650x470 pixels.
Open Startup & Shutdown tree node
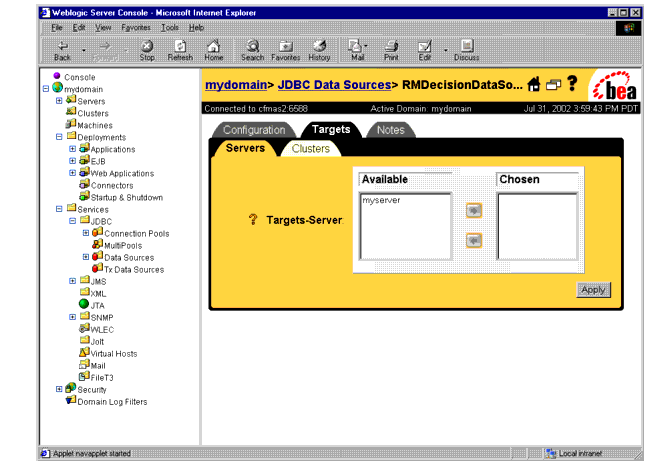click(127, 197)
